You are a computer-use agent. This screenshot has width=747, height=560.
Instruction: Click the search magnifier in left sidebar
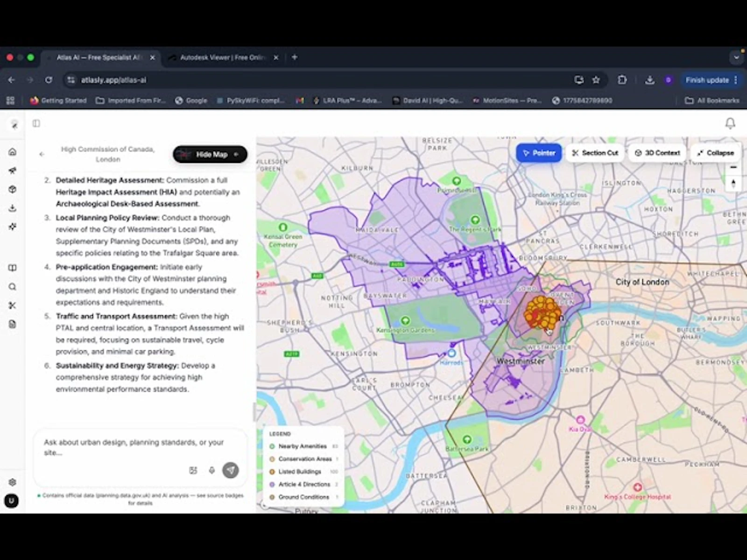click(x=13, y=287)
